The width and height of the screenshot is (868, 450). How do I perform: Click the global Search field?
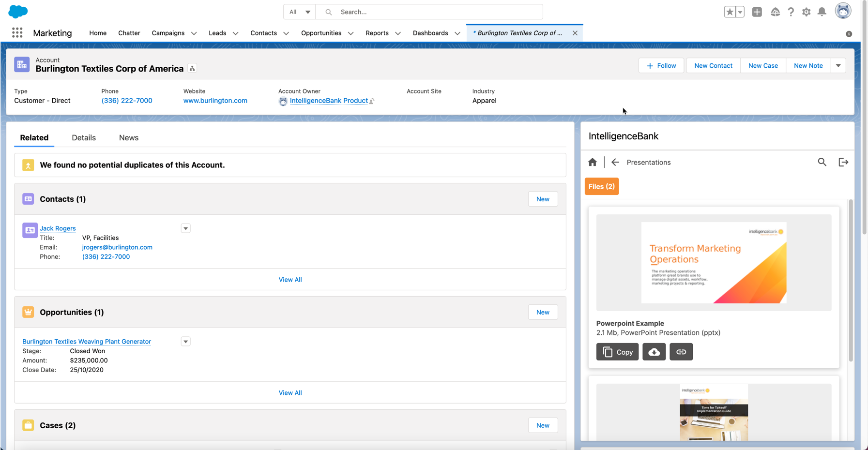[436, 12]
